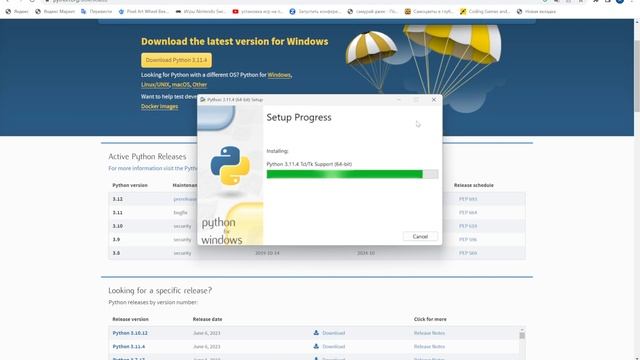Open the Python 3.10.12 release link

pos(130,333)
